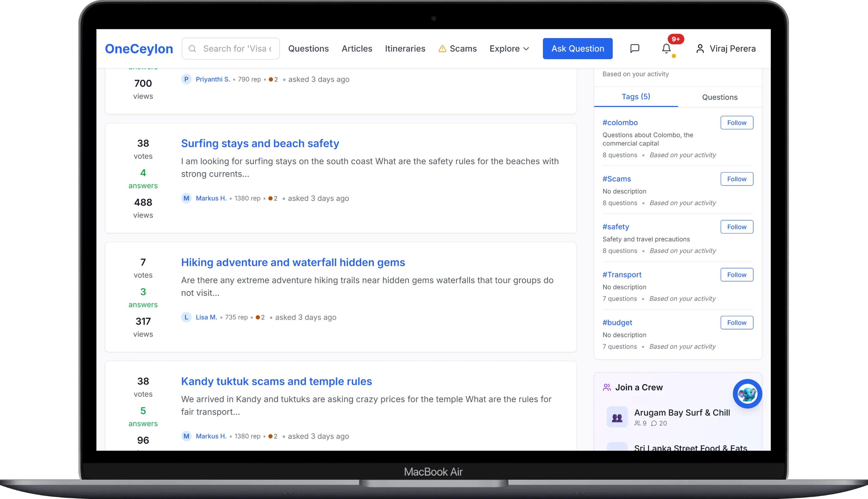
Task: Go to Itineraries page
Action: (405, 49)
